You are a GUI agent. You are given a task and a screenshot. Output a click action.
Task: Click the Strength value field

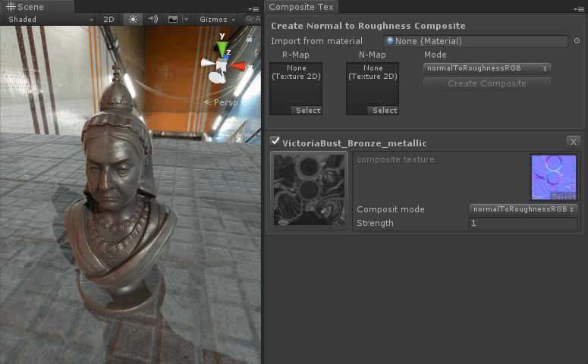coord(523,223)
